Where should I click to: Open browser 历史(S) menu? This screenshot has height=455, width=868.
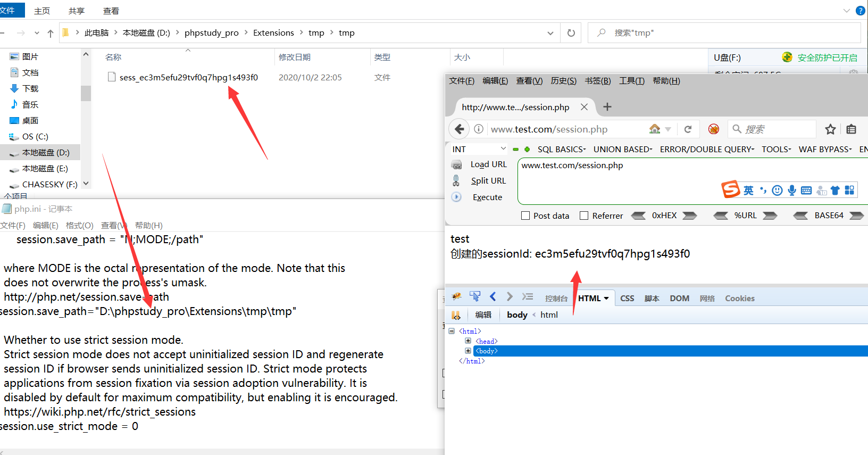click(x=563, y=81)
